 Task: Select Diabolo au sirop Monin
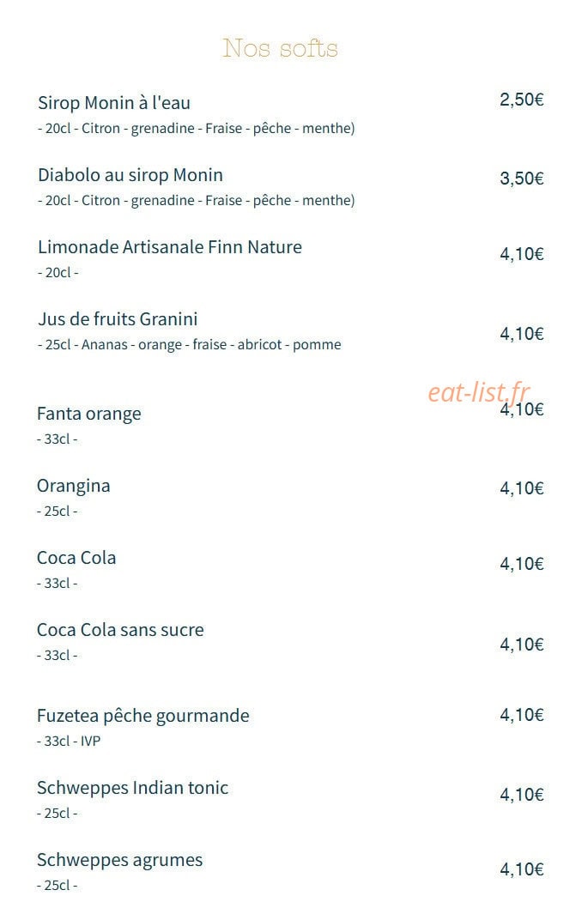(x=130, y=175)
